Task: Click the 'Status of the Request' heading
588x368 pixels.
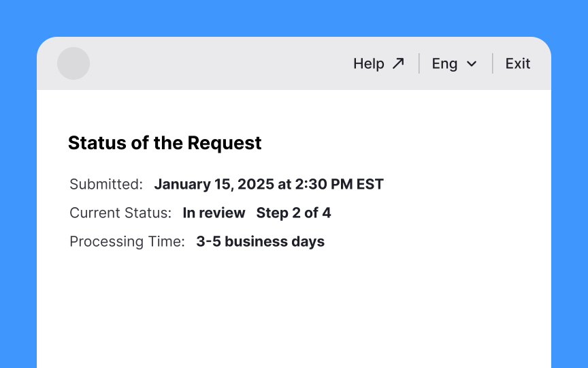Action: point(165,143)
